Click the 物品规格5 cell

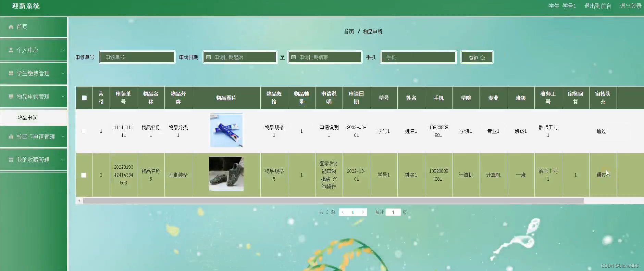point(274,175)
